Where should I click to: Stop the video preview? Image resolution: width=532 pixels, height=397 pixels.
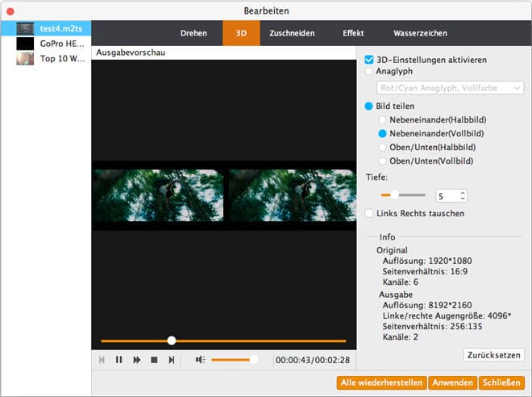click(154, 360)
